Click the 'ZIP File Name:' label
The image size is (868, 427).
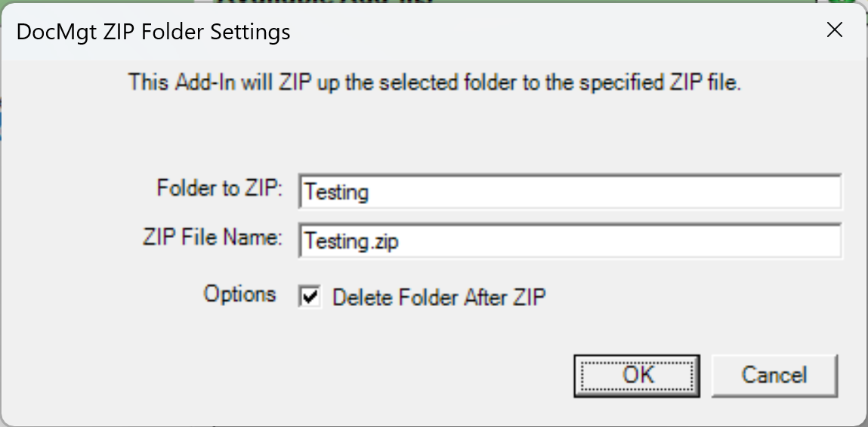click(212, 237)
